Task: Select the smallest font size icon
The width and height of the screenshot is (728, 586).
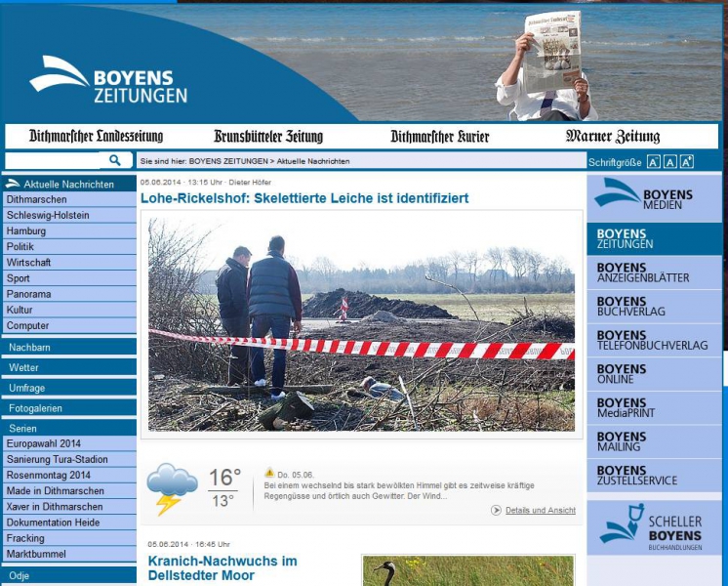Action: (654, 162)
